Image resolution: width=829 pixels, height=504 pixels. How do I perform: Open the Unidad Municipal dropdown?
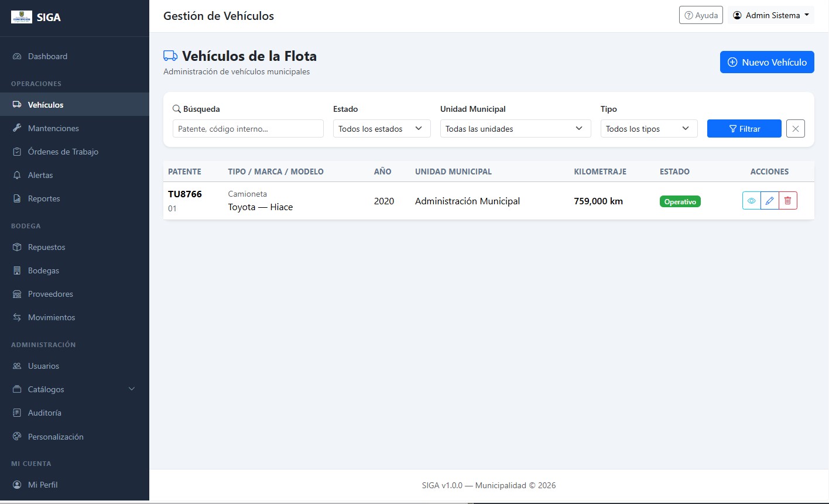515,129
